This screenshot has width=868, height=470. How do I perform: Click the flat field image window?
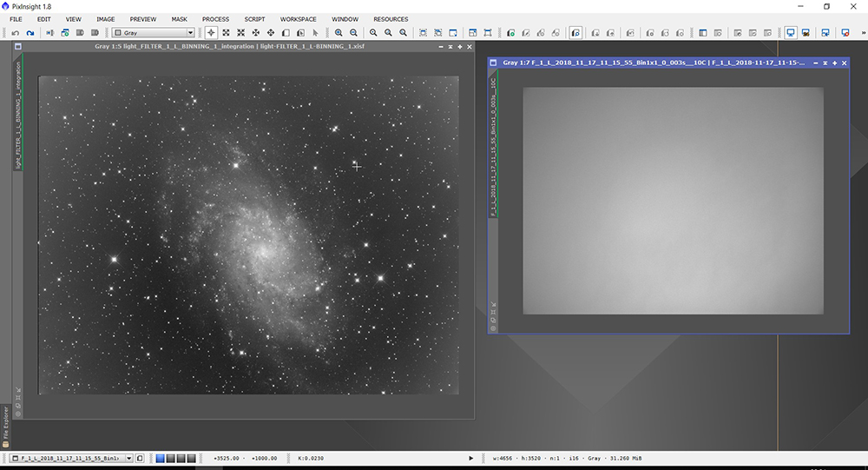pos(673,200)
